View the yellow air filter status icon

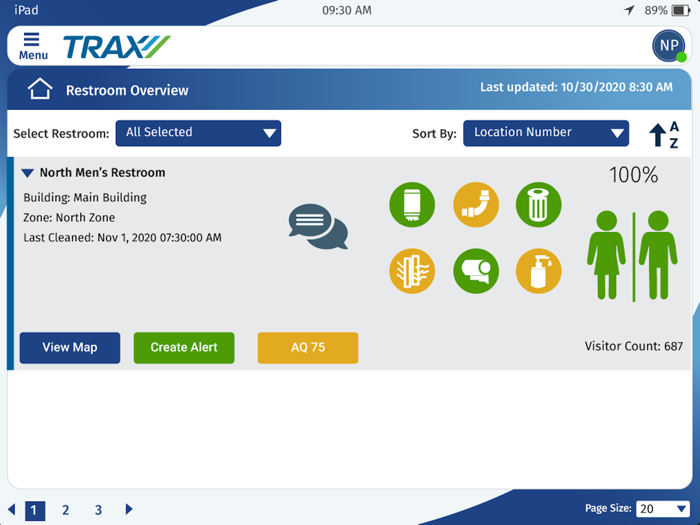click(412, 271)
